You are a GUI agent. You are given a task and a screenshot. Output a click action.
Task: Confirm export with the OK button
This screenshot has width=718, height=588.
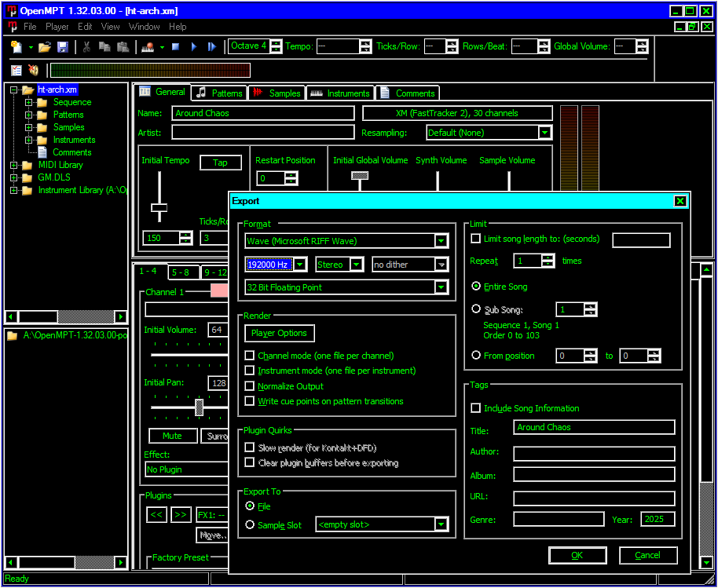pos(577,555)
